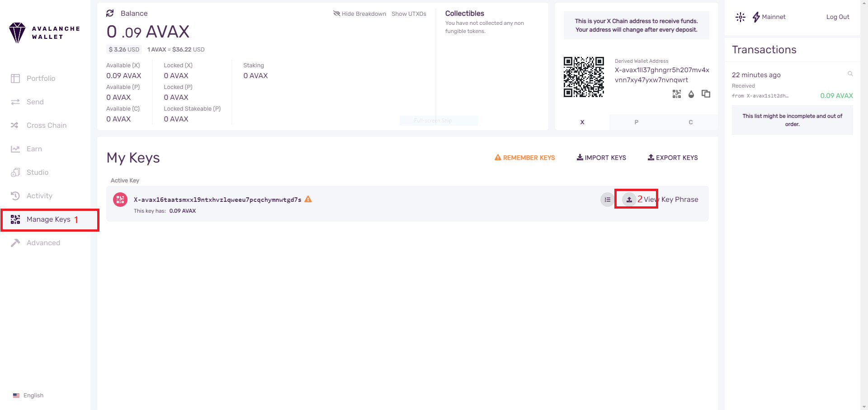Toggle View Key Phrase visibility
This screenshot has width=868, height=410.
coord(629,199)
